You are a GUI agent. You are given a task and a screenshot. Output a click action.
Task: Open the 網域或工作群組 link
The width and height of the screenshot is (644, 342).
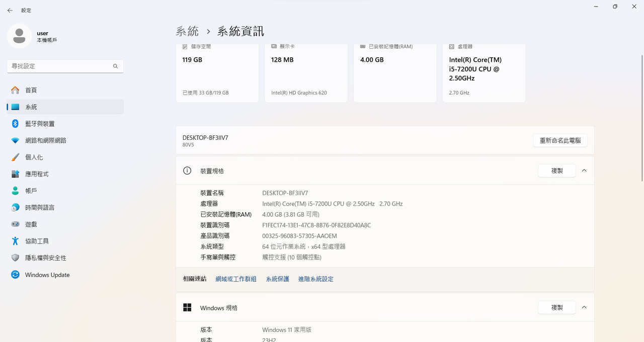click(236, 279)
